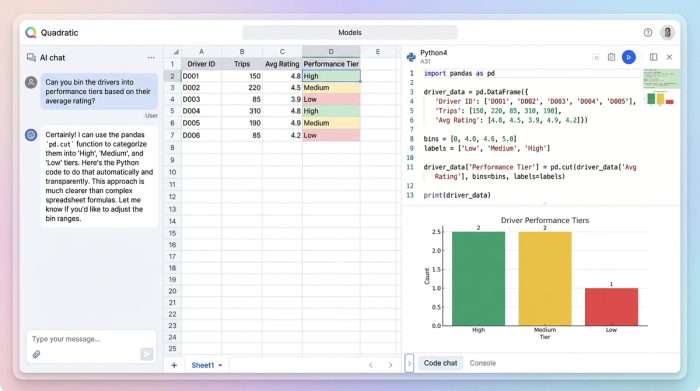Select column C header

pos(282,52)
